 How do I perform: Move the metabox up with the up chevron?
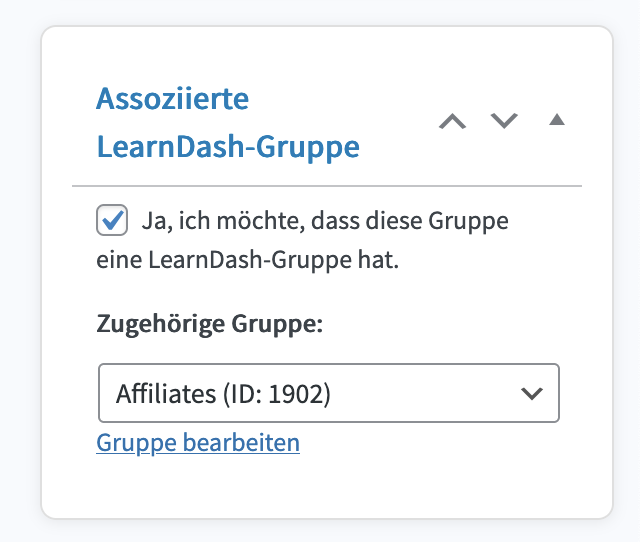pos(452,122)
